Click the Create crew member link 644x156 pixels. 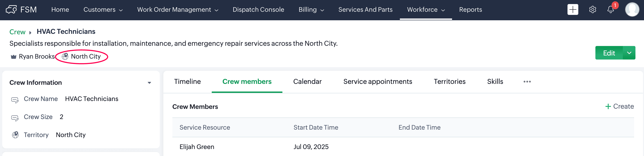click(x=619, y=106)
